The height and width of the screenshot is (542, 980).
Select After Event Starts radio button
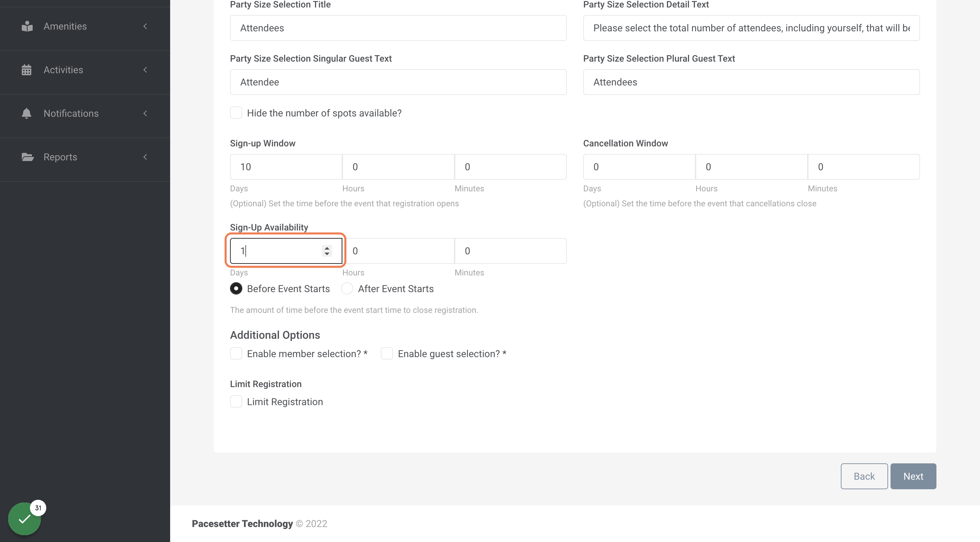(347, 288)
